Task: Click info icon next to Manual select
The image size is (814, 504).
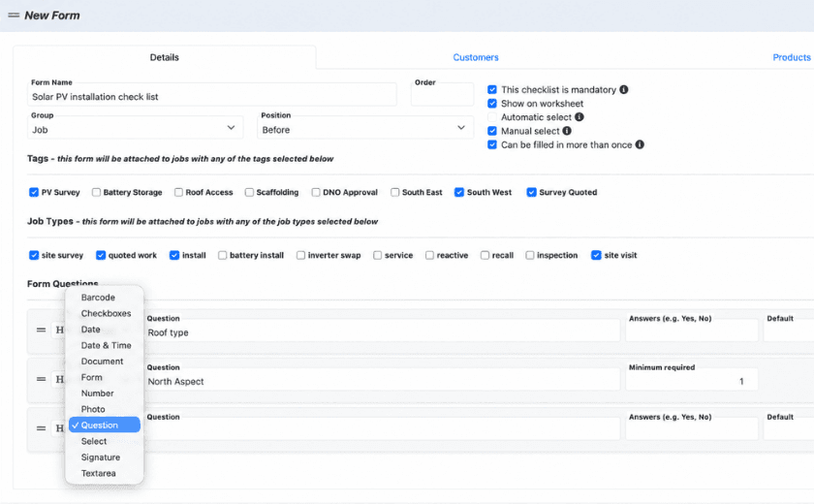Action: point(567,131)
